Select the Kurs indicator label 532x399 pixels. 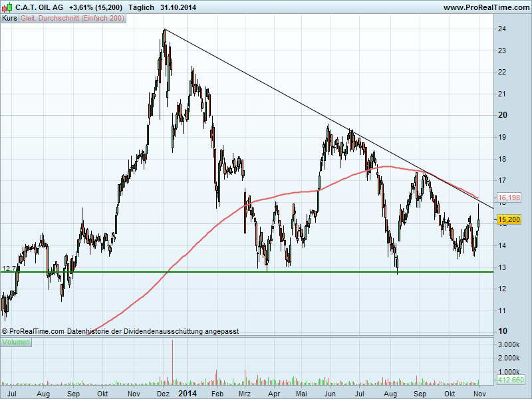click(9, 19)
